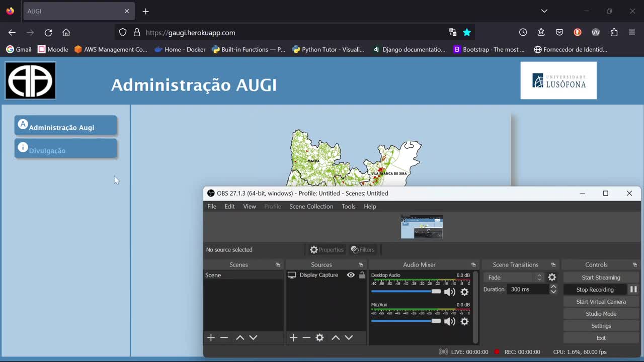644x362 pixels.
Task: Open Desktop Audio settings gear
Action: pos(464,292)
